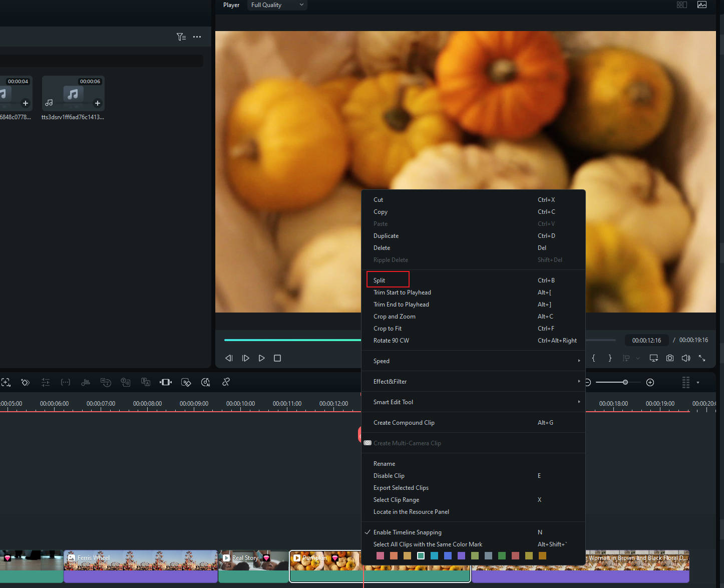Stop playback with square button
The width and height of the screenshot is (724, 588).
coord(277,358)
